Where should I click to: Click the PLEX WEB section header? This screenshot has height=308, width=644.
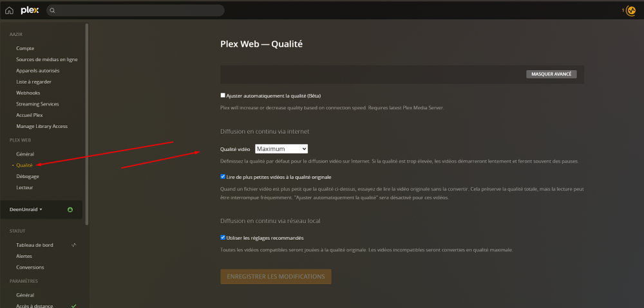[x=20, y=140]
